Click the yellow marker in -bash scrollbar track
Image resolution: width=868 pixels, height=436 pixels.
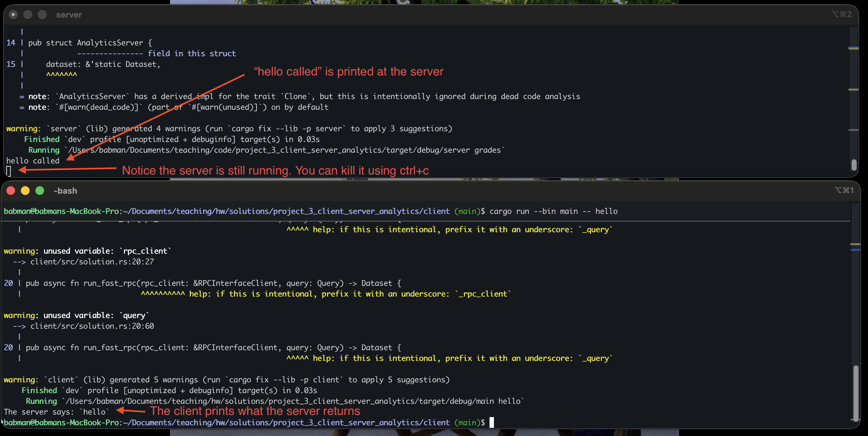point(855,244)
